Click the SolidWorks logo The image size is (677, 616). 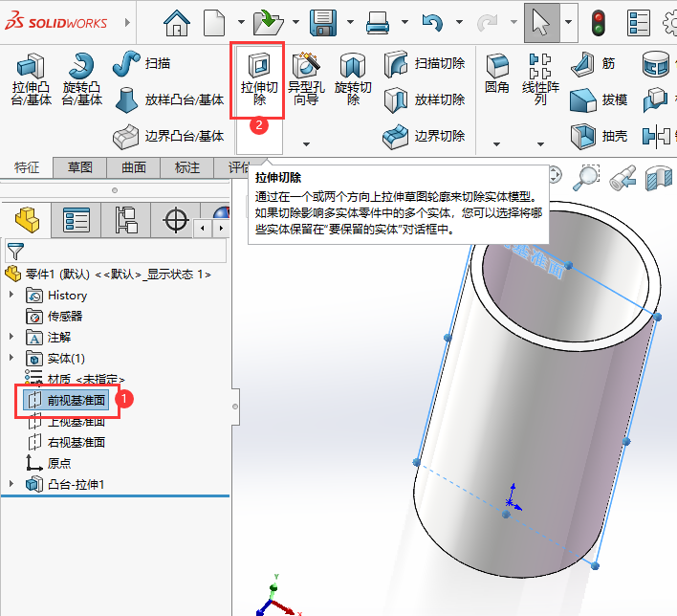click(x=55, y=22)
